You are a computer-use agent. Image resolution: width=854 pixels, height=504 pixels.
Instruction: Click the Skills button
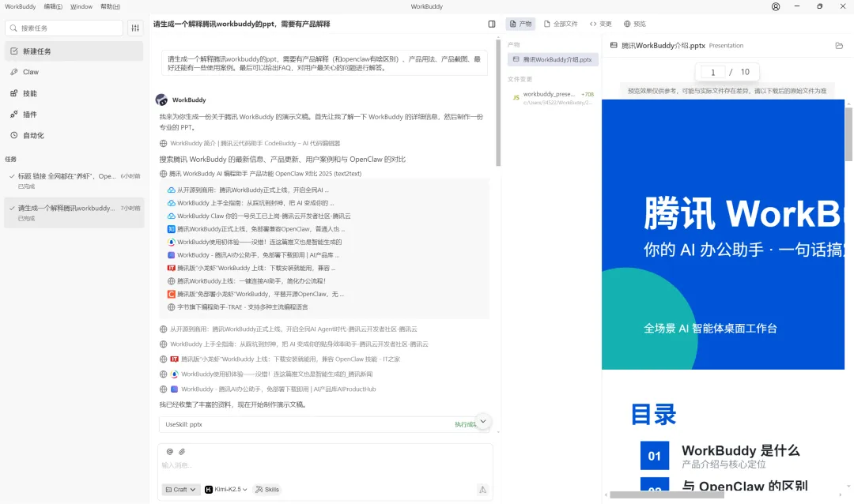267,489
